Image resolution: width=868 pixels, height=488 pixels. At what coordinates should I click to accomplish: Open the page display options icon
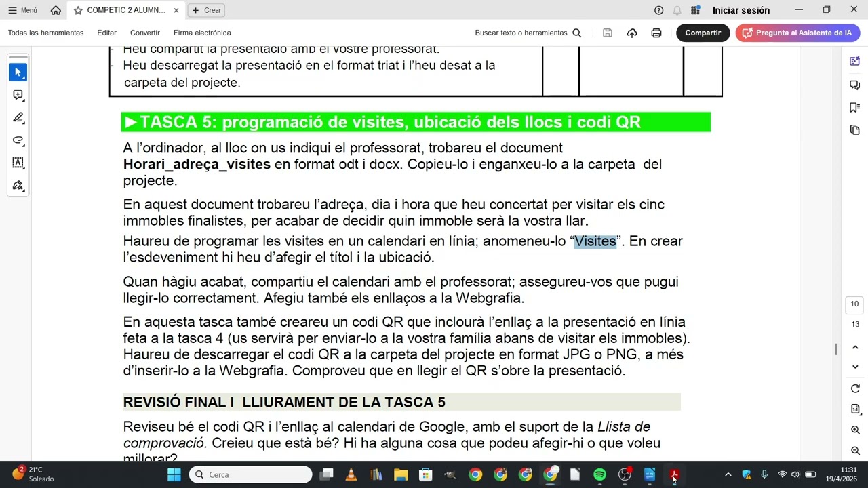coord(855,409)
